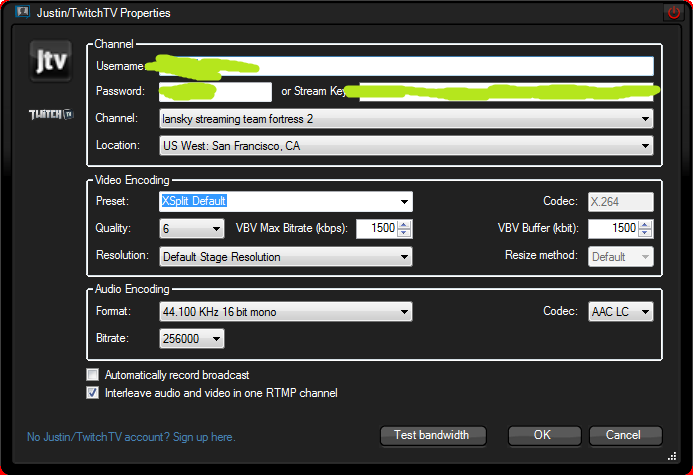Enable Automatically record broadcast checkbox

pos(92,375)
